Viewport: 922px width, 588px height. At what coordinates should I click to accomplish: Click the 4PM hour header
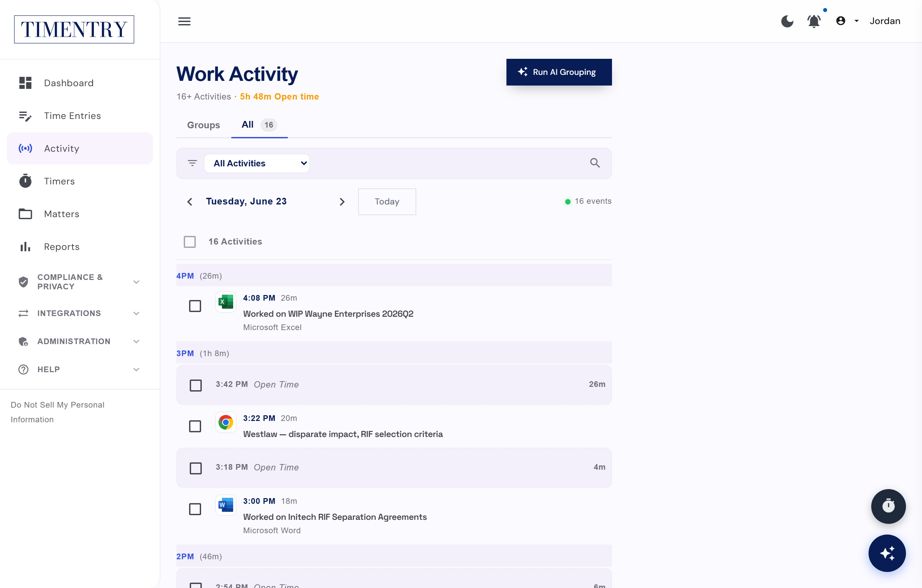[x=394, y=276]
